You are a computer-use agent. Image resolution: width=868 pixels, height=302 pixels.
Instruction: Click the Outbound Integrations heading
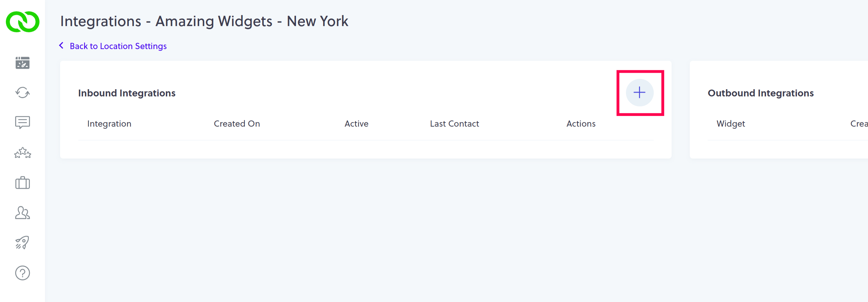tap(761, 93)
